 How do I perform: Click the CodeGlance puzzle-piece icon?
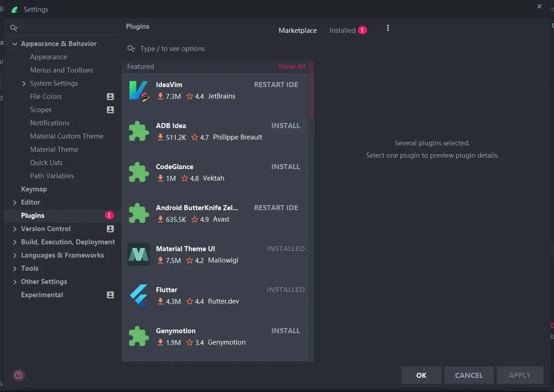point(139,172)
